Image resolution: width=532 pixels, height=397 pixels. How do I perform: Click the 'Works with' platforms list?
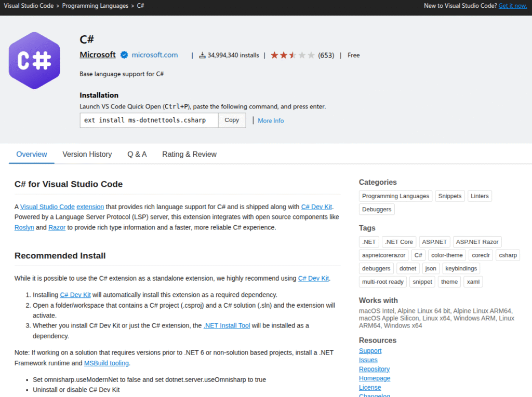[x=436, y=318]
